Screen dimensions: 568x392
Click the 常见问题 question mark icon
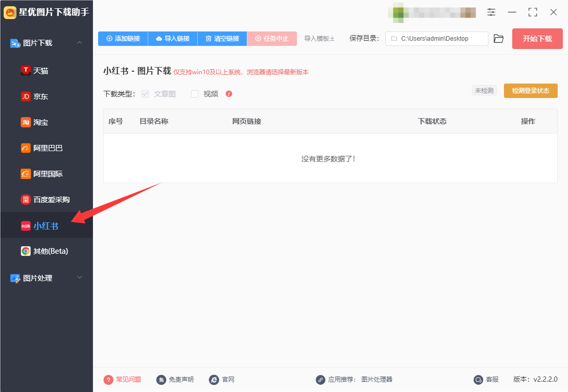[x=108, y=380]
